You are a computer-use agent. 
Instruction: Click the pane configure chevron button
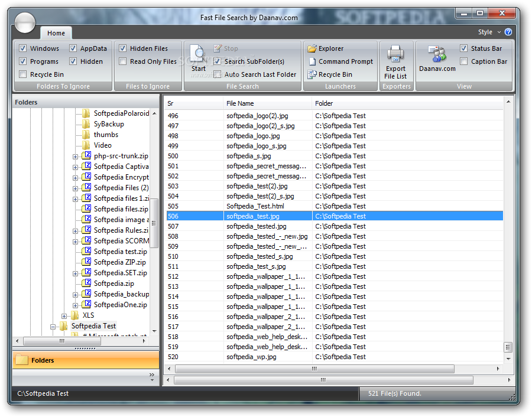tap(152, 377)
